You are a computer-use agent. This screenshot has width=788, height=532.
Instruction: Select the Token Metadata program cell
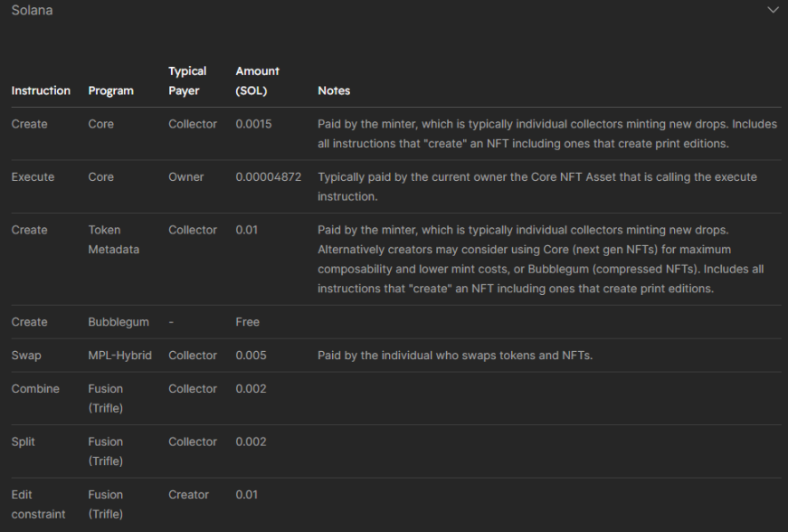(x=113, y=240)
